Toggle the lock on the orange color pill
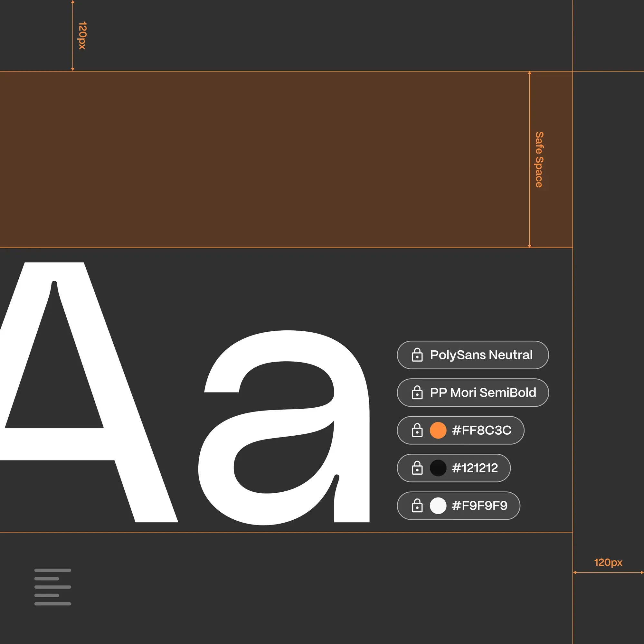 pos(418,430)
